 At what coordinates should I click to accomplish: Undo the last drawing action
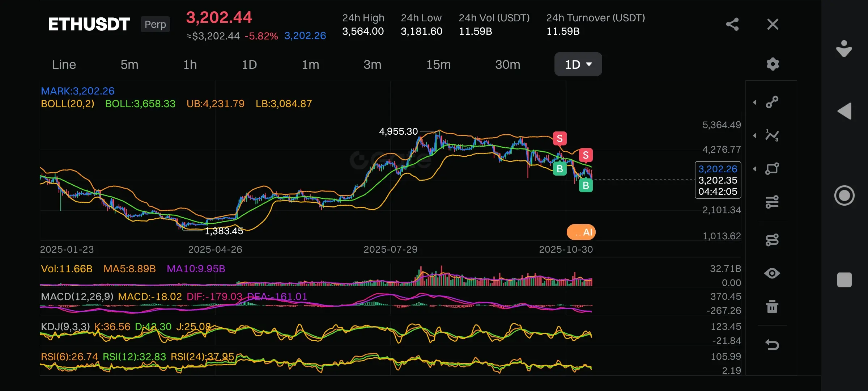point(772,344)
